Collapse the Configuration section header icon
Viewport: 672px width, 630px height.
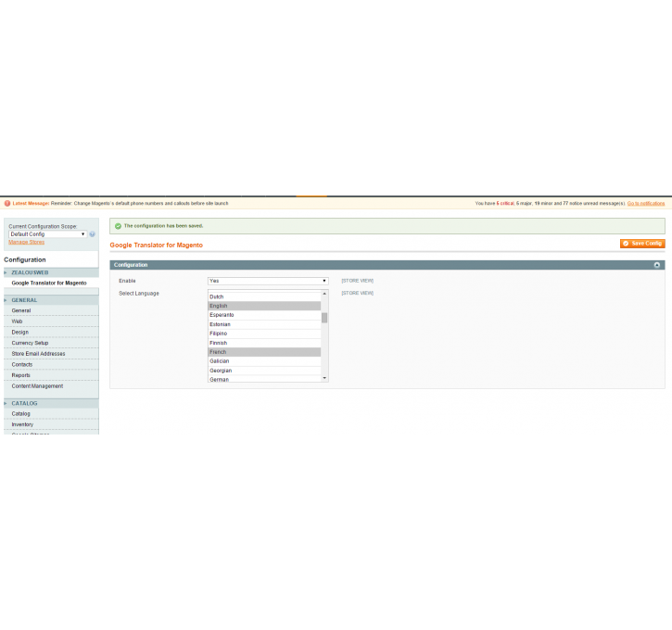point(656,265)
